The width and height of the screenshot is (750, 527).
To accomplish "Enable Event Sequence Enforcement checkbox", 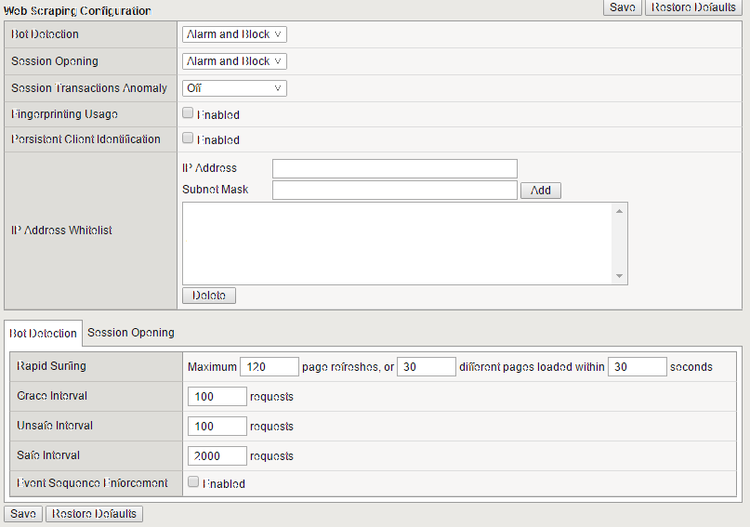I will pyautogui.click(x=193, y=483).
